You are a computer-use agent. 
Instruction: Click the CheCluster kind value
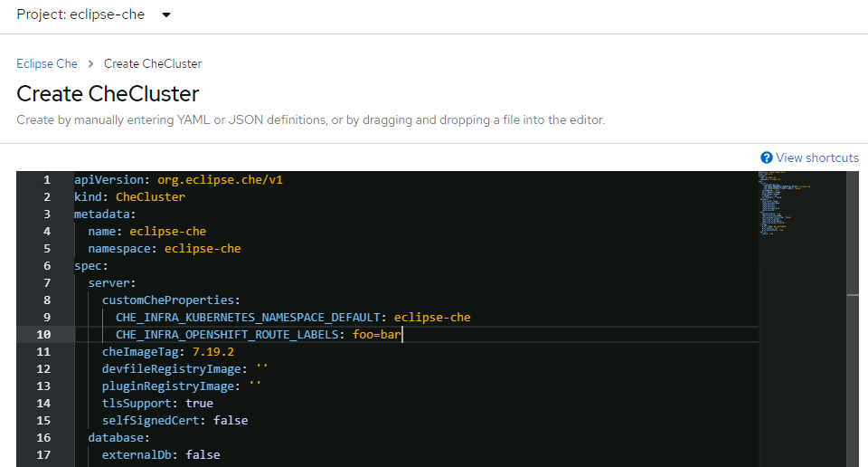(150, 196)
